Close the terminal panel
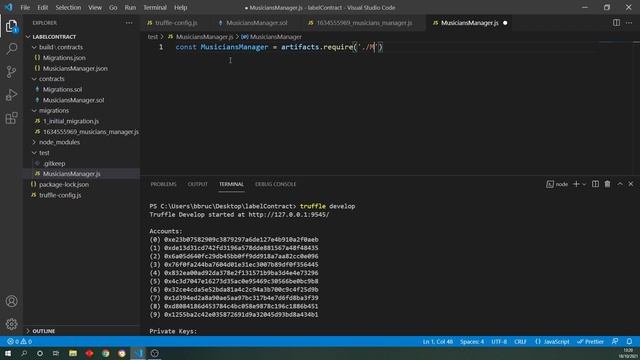This screenshot has height=360, width=640. (631, 184)
